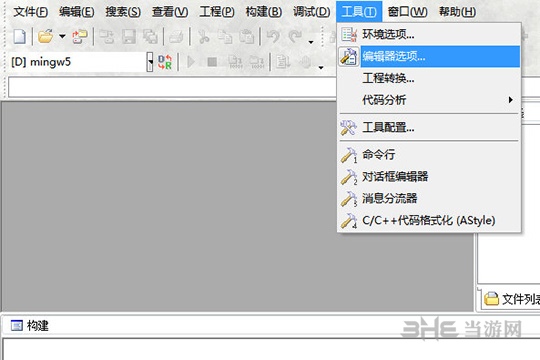Click the open folder icon in the toolbar

point(45,36)
